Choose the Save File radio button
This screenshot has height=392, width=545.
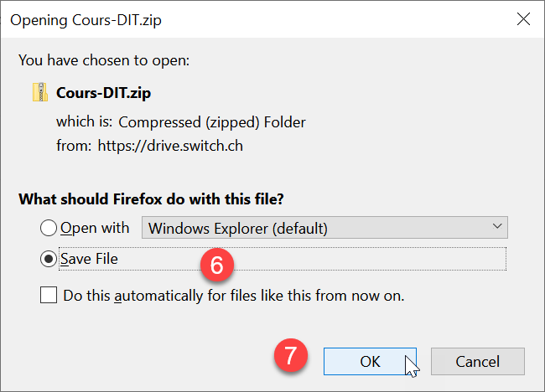[49, 259]
